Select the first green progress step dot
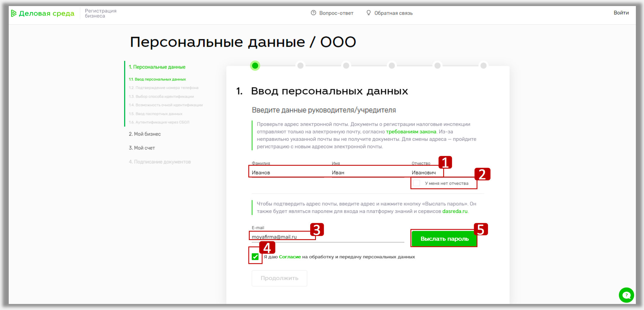 (x=255, y=65)
